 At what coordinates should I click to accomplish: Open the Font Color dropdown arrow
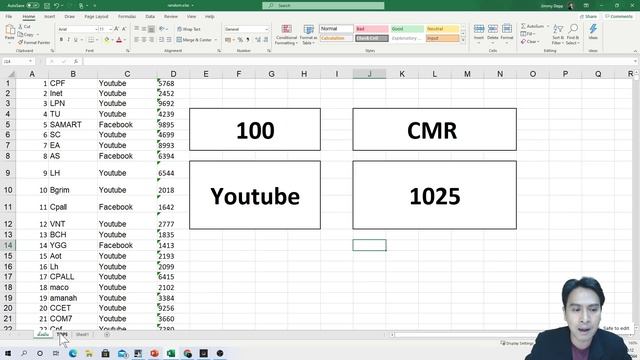(x=124, y=40)
